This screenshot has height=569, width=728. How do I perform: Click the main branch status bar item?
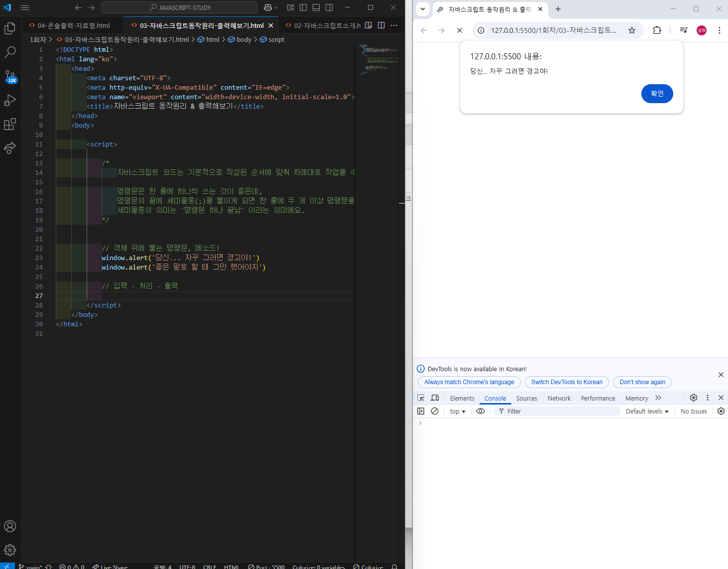pos(30,567)
